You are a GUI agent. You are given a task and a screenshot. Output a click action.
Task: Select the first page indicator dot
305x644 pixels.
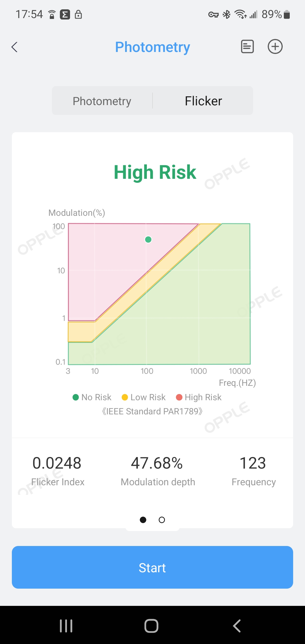tap(143, 520)
